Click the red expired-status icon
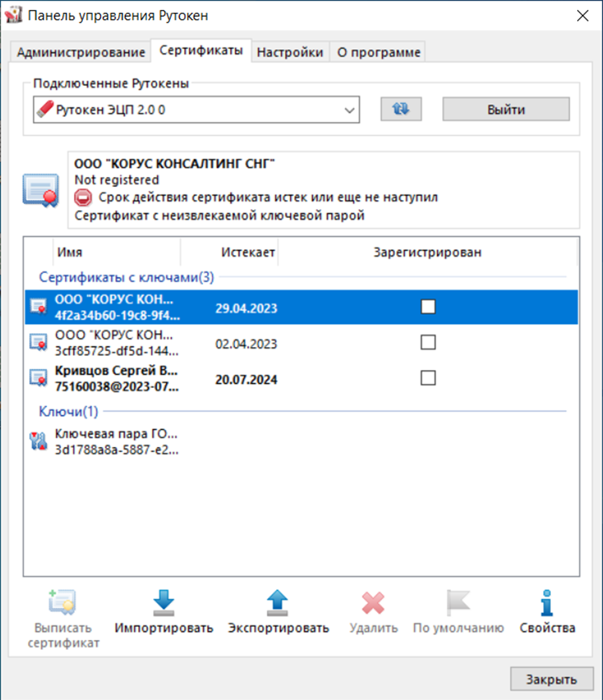Viewport: 603px width, 700px height. (83, 197)
